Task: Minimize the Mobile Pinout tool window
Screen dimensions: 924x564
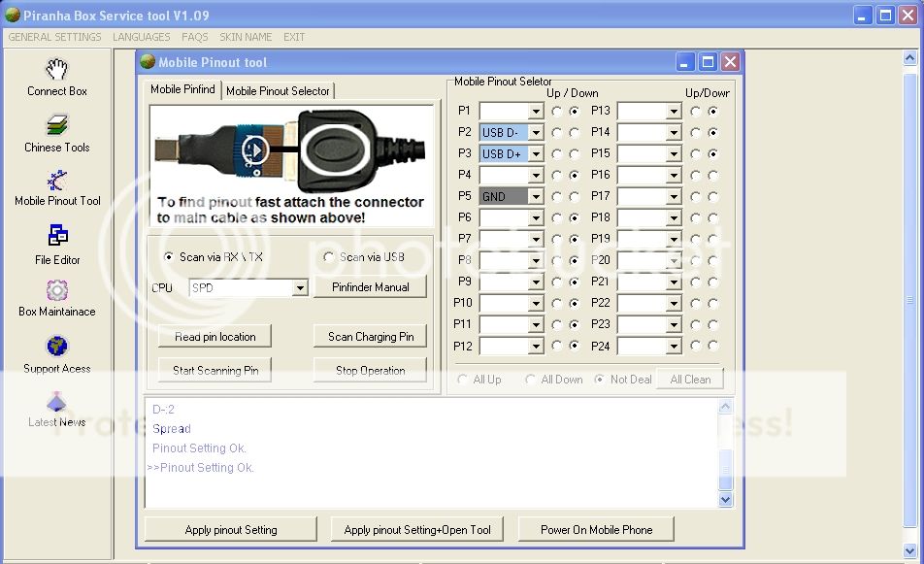Action: [684, 62]
